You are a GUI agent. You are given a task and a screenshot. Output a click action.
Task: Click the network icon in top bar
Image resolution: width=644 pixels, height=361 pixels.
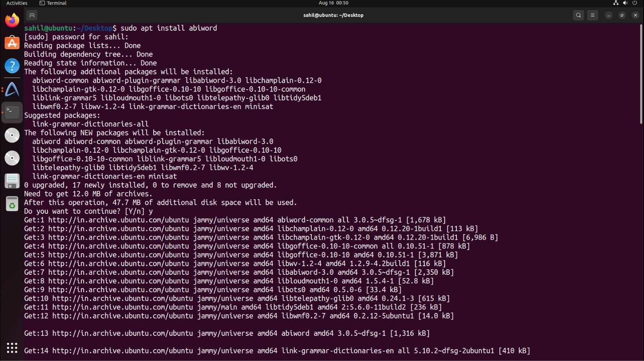(x=616, y=3)
